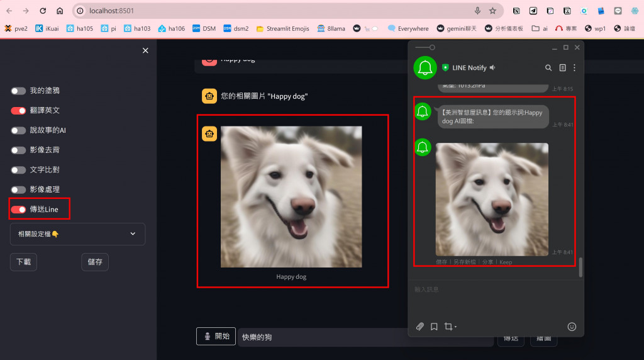Enable the 影像去背 toggle
Screen dimensions: 644x360
point(18,150)
